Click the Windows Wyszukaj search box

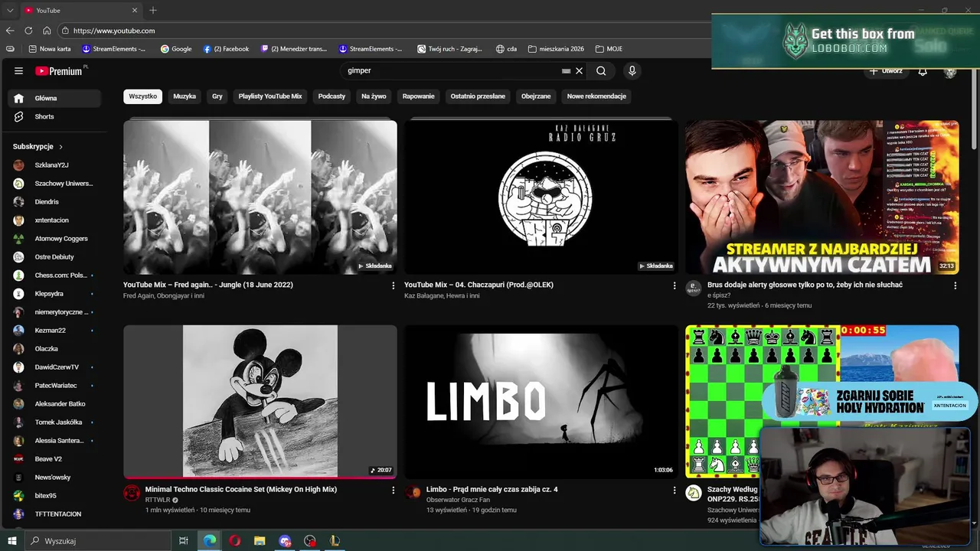pos(98,541)
